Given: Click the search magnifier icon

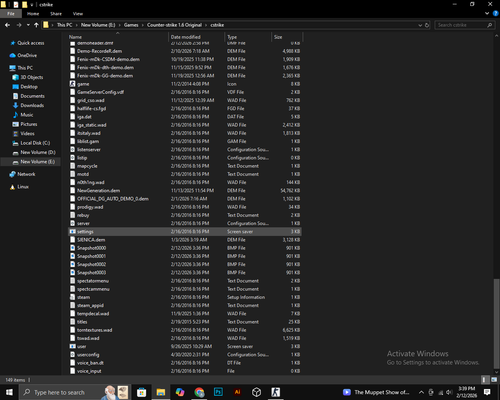Looking at the screenshot, I should (490, 25).
